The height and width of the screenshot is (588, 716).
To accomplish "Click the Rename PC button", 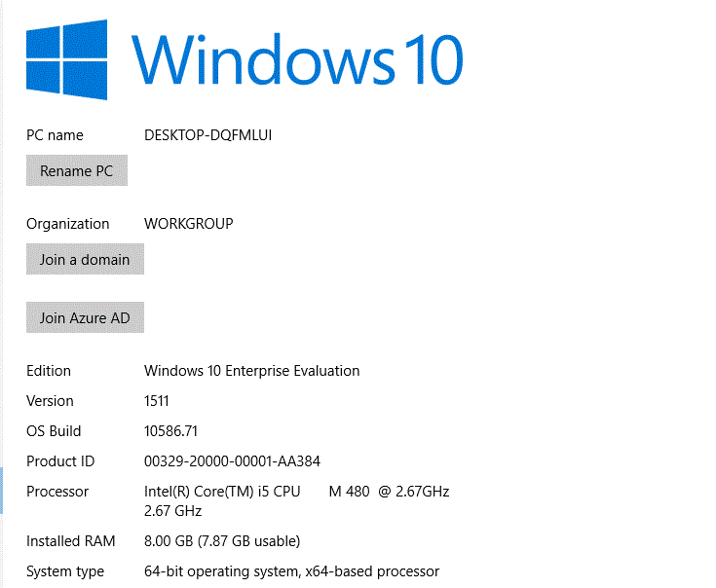I will coord(77,170).
